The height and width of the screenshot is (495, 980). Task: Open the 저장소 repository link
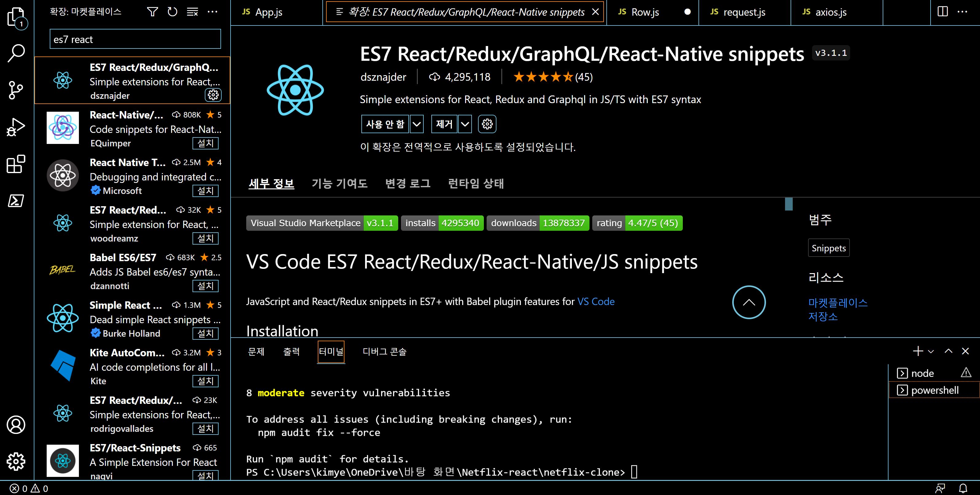(823, 317)
